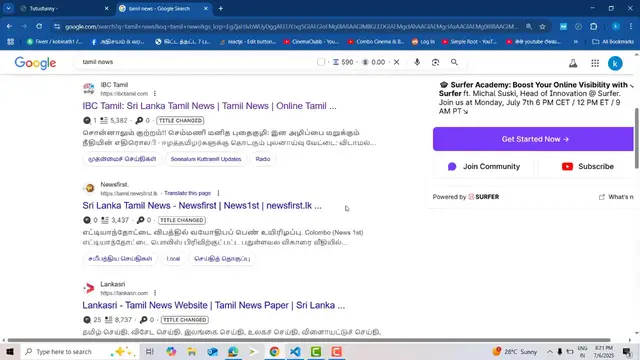Open the Surfer What's new link
Screen dimensions: 640x360
click(616, 197)
